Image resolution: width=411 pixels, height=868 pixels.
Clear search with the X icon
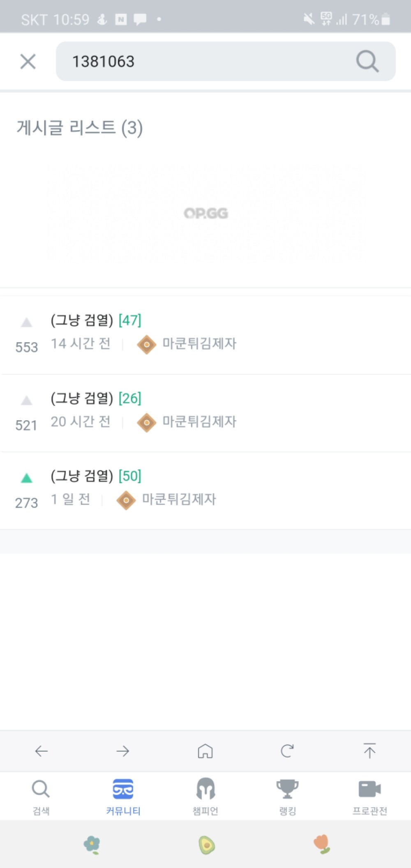28,62
